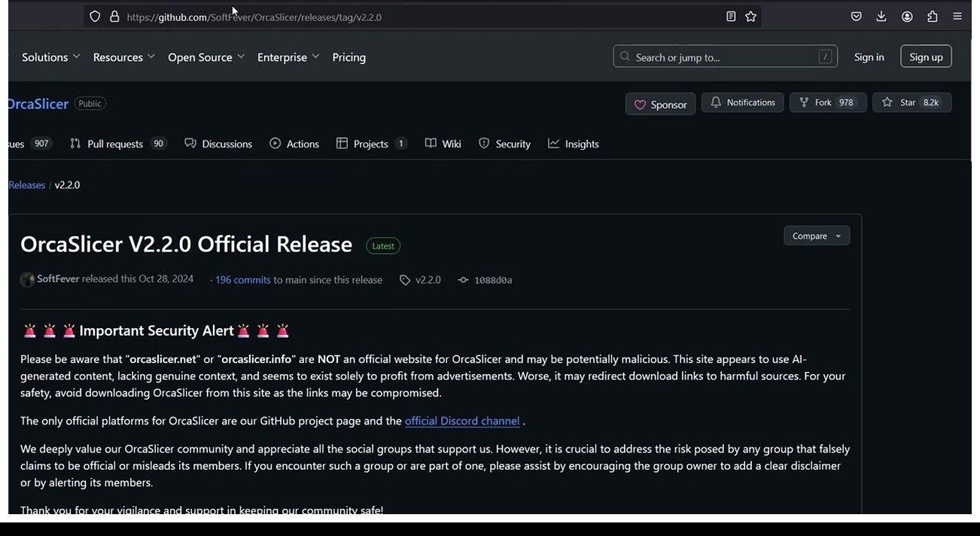
Task: Click the Wiki book icon
Action: click(x=431, y=143)
